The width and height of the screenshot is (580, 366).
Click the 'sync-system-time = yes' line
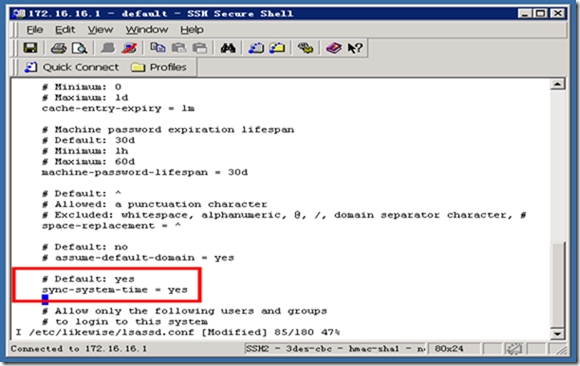(x=115, y=290)
